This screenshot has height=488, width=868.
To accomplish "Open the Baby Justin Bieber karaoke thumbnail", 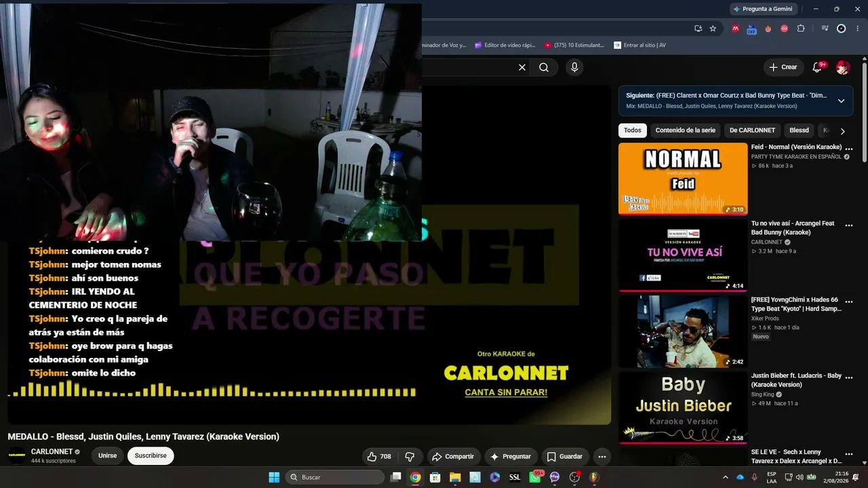I will (x=683, y=408).
